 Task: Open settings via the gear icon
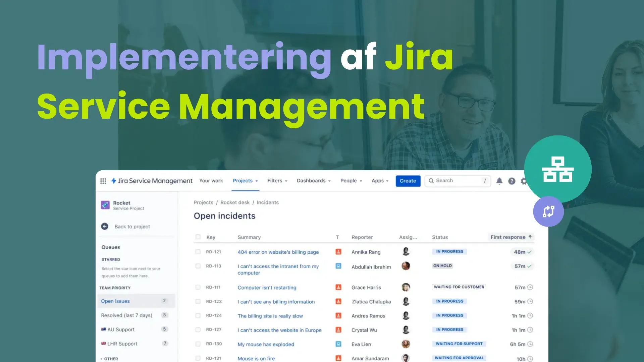(x=524, y=181)
